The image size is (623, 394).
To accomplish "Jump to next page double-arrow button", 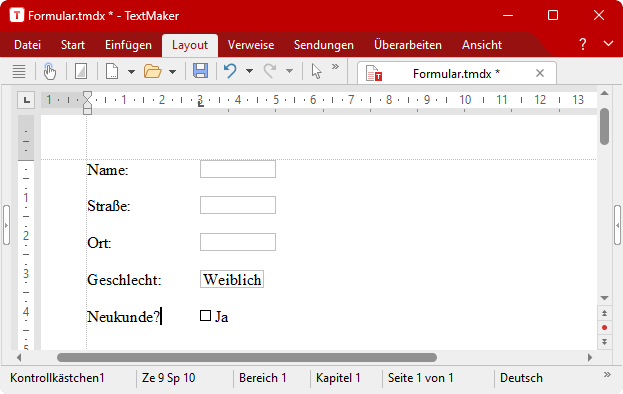I will [604, 342].
